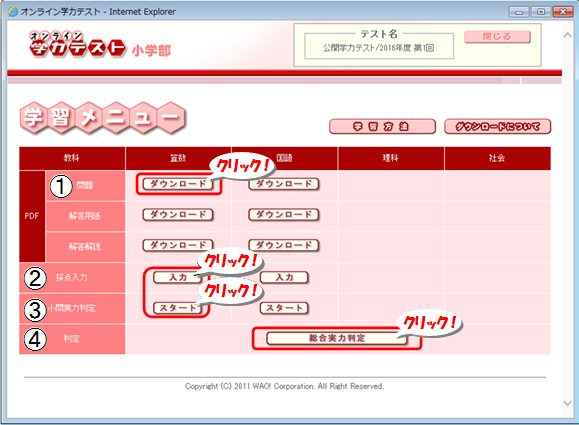Screen dimensions: 579x425
Task: Download the 算数 解答用紙 PDF
Action: pyautogui.click(x=178, y=215)
